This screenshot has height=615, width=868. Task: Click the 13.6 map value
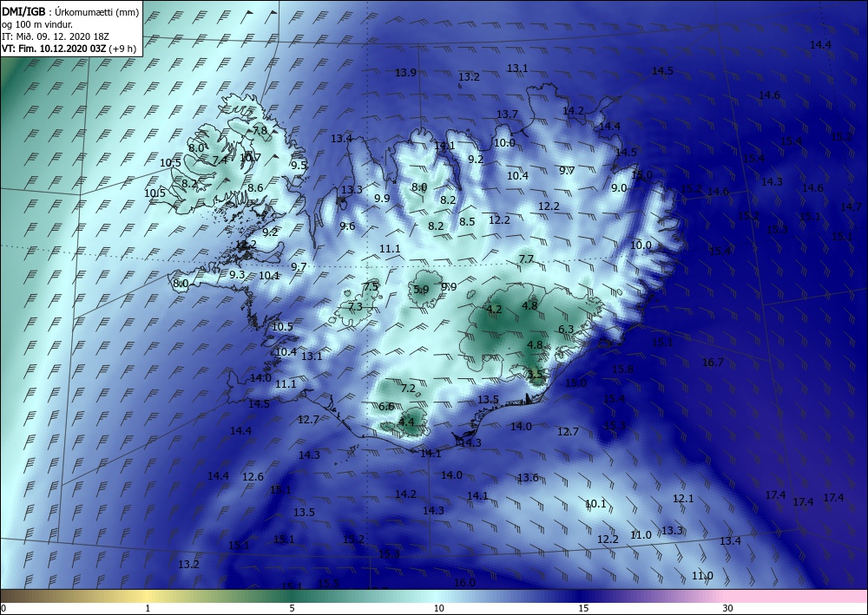[x=528, y=477]
